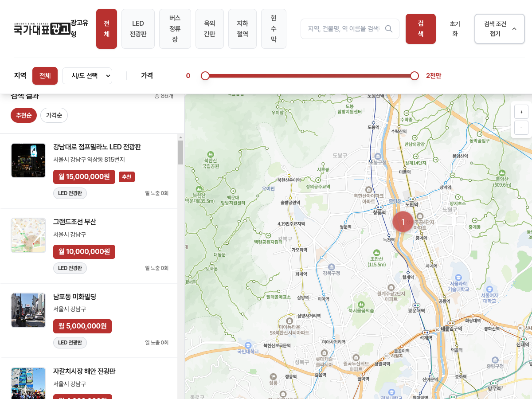Screen dimensions: 532x399
Task: Toggle the 가격순 sort option
Action: click(x=54, y=115)
